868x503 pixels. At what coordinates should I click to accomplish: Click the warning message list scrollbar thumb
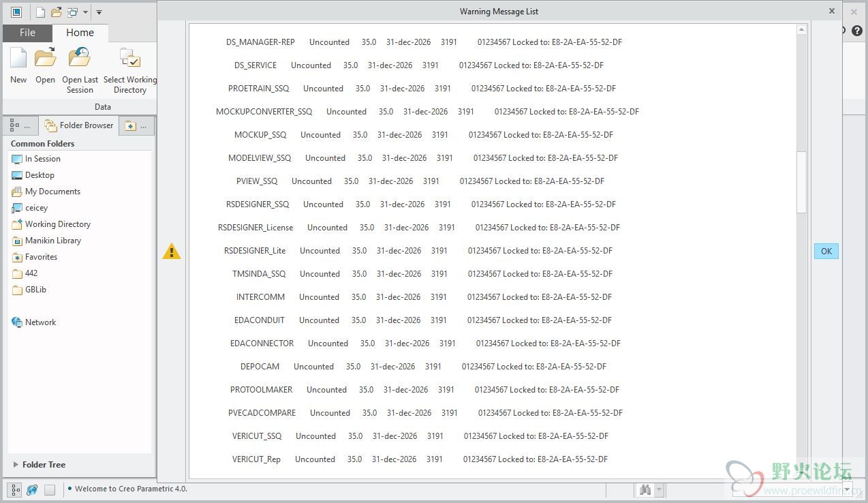coord(801,182)
